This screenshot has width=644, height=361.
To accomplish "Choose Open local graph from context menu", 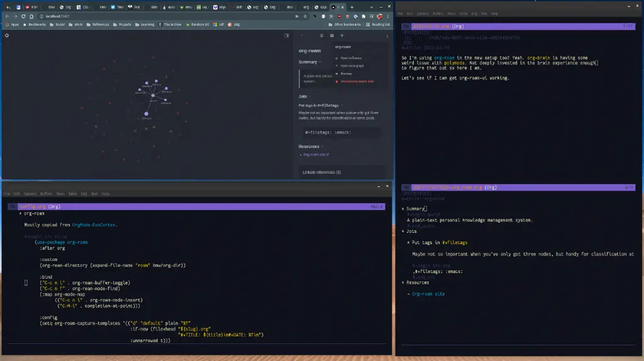I will (350, 65).
